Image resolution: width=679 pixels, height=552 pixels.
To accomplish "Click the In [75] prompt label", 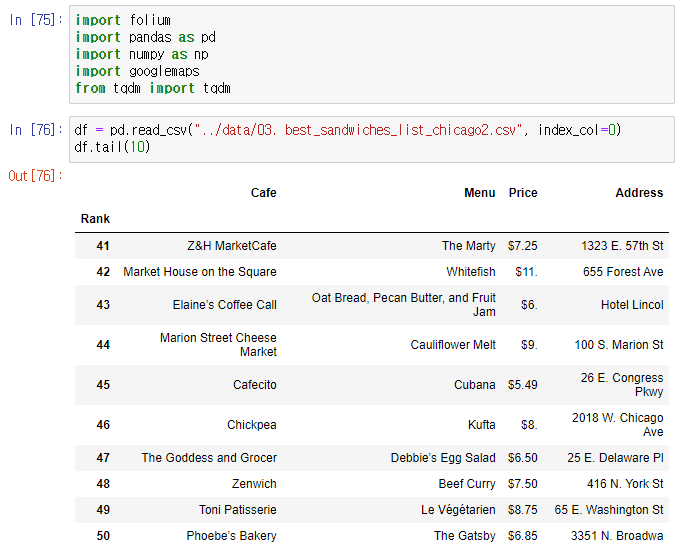I will [36, 20].
